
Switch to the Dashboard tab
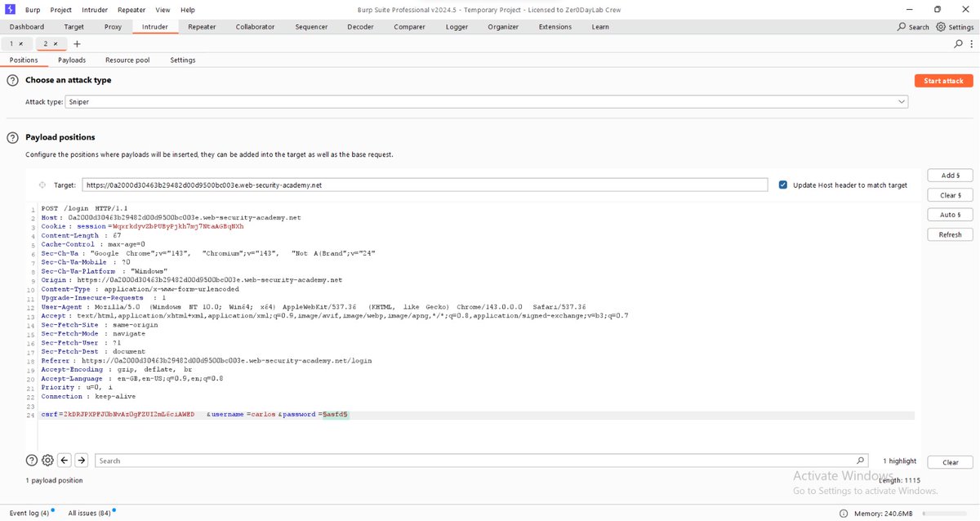[27, 27]
